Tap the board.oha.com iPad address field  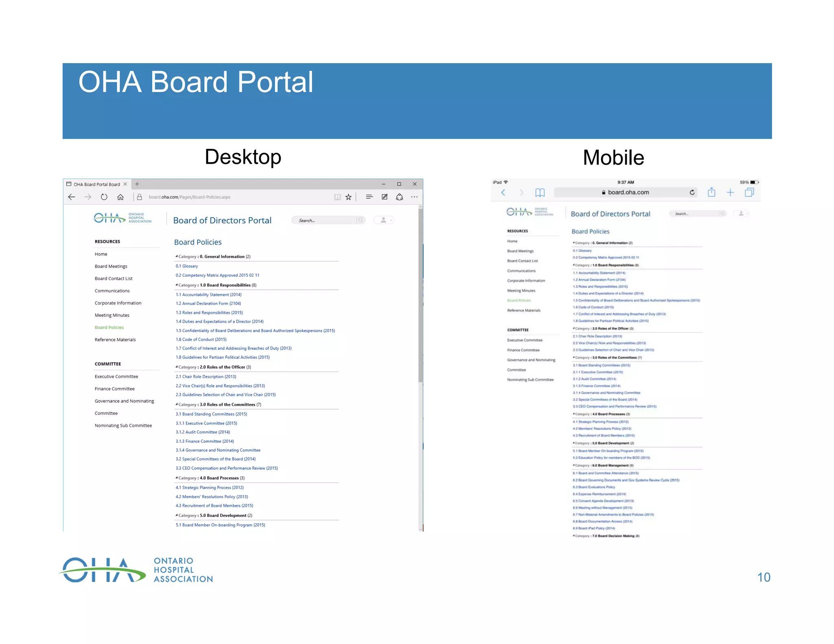click(625, 193)
